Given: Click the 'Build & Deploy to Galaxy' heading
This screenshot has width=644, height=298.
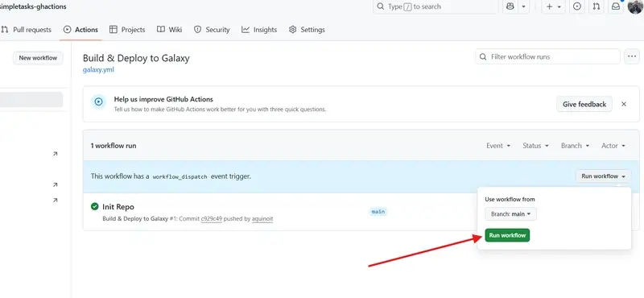Looking at the screenshot, I should (x=136, y=58).
